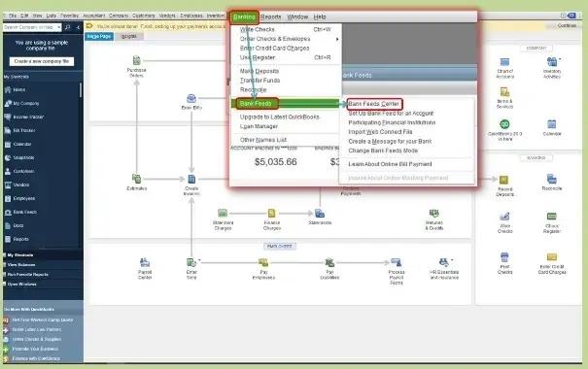588x369 pixels.
Task: Open My Company in the sidebar
Action: point(26,103)
